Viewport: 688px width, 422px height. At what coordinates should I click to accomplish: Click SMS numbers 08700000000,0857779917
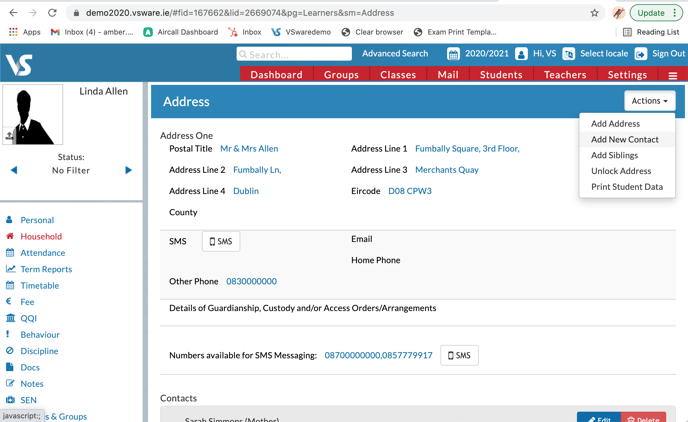378,355
